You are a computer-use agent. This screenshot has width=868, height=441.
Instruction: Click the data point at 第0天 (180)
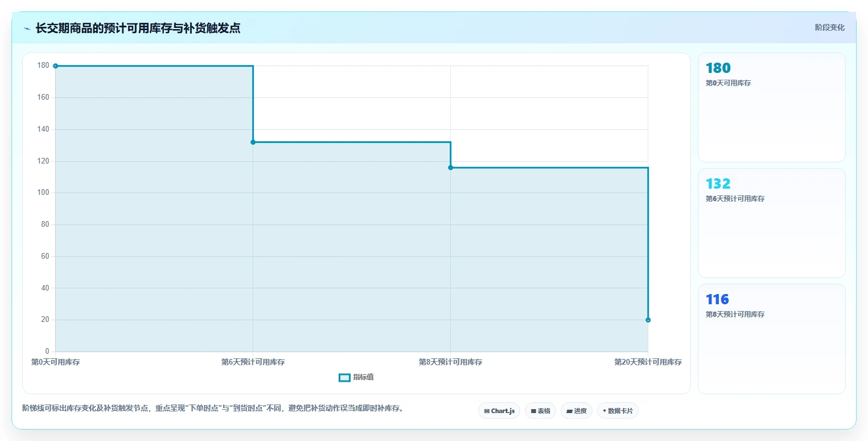(55, 66)
